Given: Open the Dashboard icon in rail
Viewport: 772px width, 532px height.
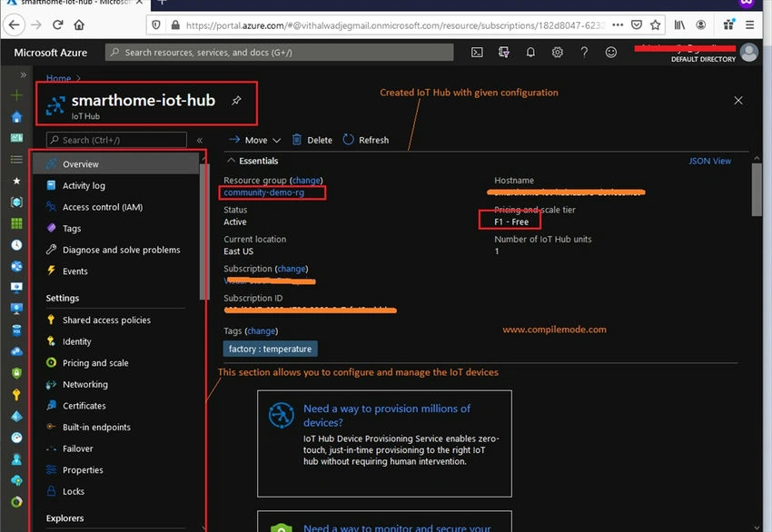Looking at the screenshot, I should (16, 138).
